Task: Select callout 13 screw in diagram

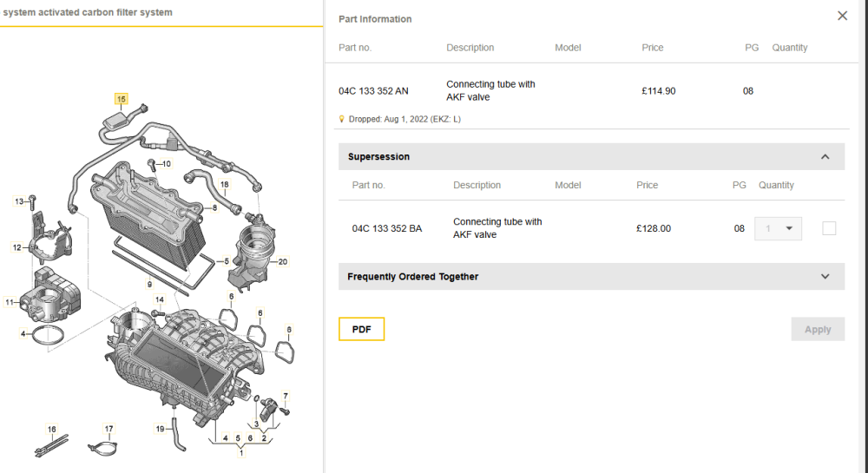Action: (x=19, y=201)
